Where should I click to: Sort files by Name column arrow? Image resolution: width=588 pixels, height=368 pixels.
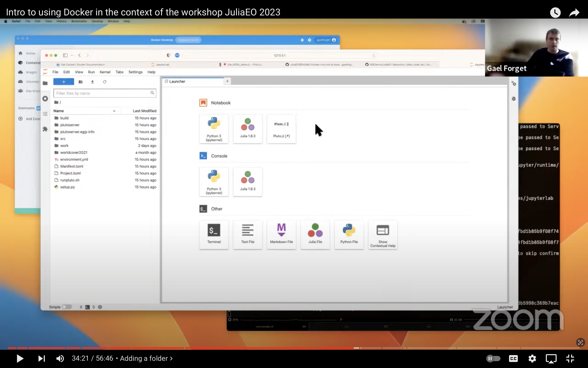click(114, 111)
